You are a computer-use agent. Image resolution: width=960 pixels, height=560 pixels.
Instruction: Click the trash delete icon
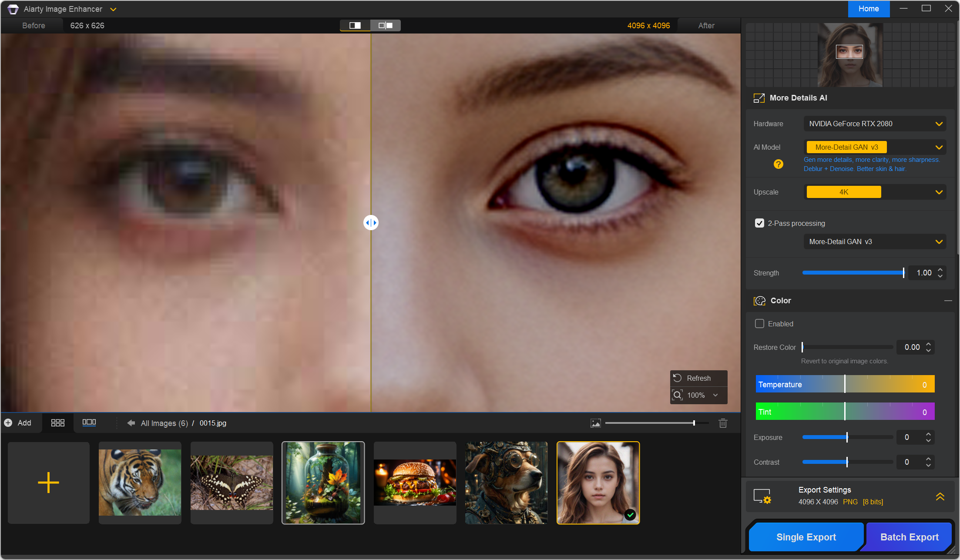point(723,423)
